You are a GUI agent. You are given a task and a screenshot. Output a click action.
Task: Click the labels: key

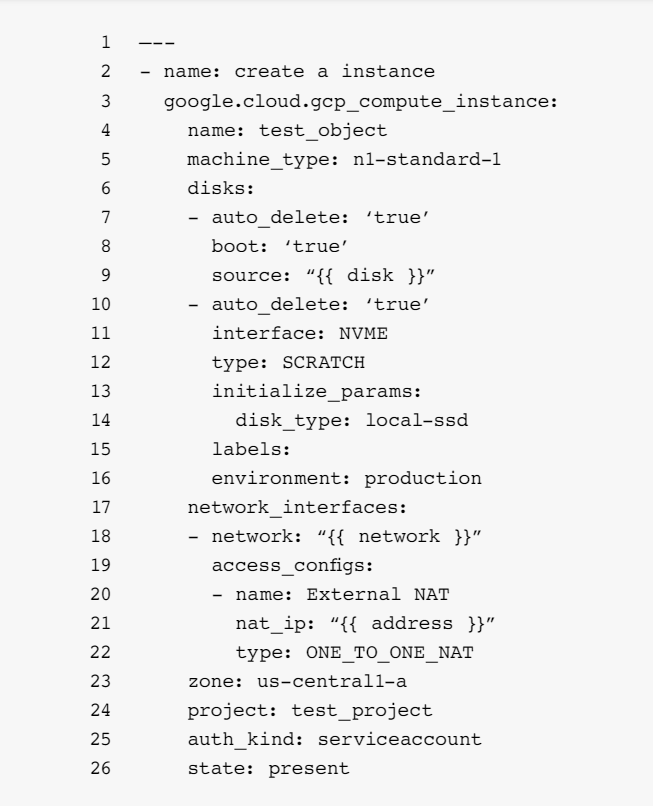point(251,449)
